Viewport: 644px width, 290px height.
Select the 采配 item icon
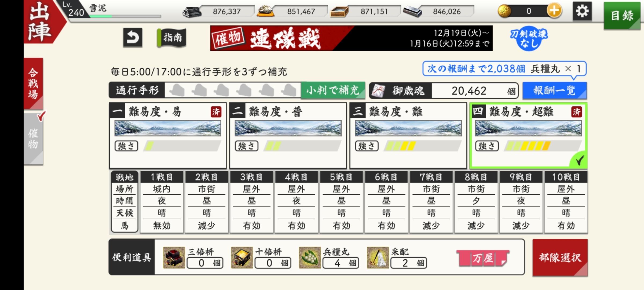(378, 258)
